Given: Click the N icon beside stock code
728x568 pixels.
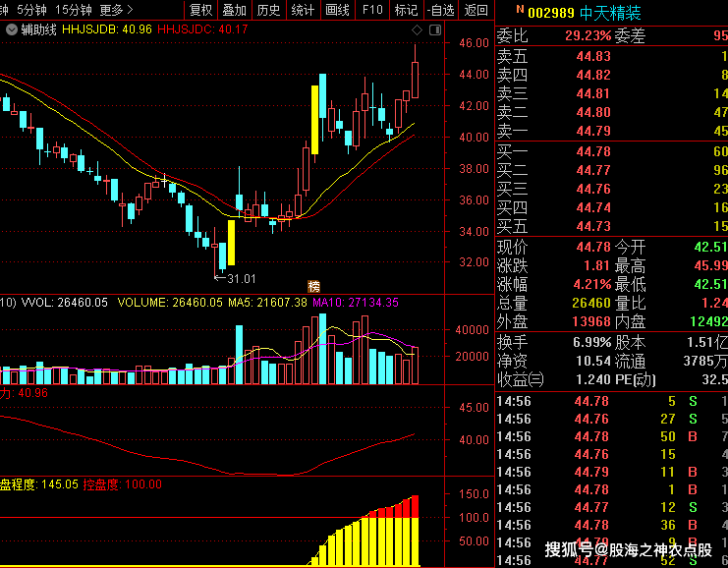Looking at the screenshot, I should click(x=520, y=11).
